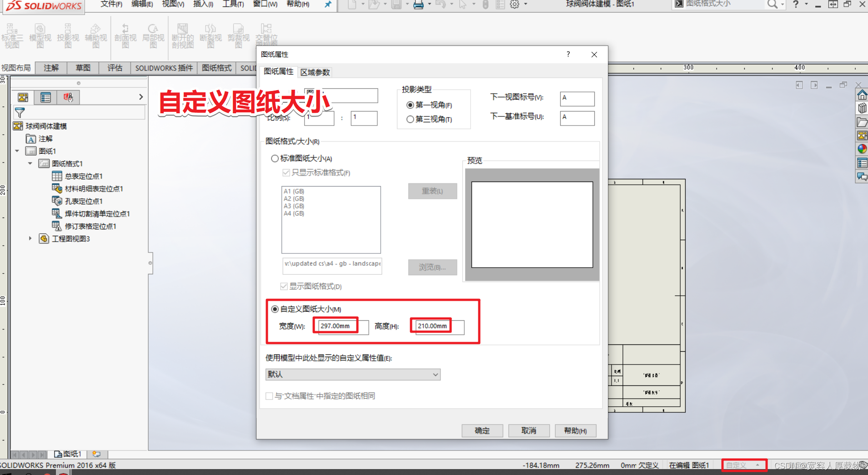Open the search type dropdown arrow
The height and width of the screenshot is (475, 868).
[x=782, y=5]
